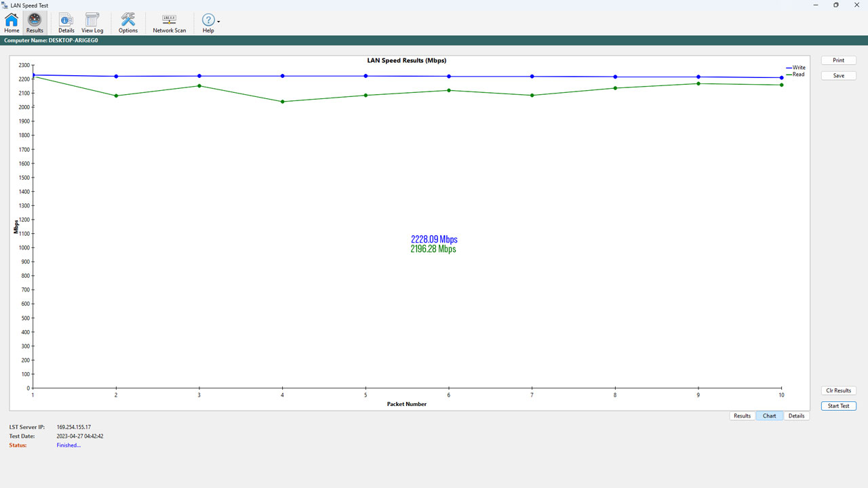The width and height of the screenshot is (868, 488).
Task: Click the Write data point at packet 6
Action: tap(449, 77)
